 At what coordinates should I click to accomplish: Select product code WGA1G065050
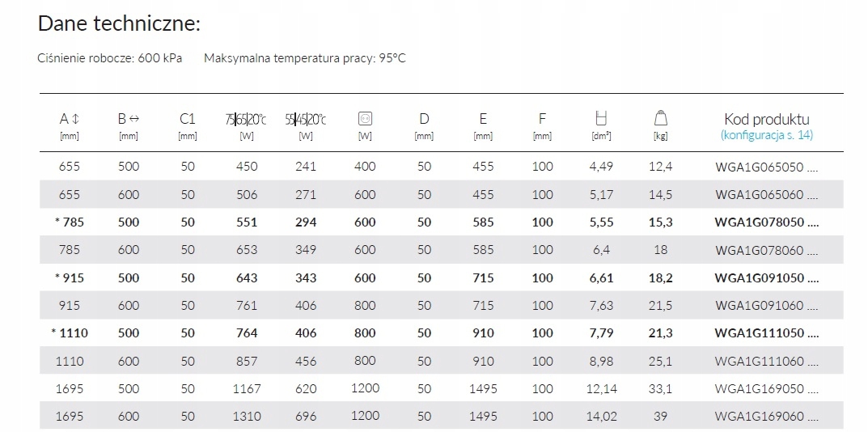click(x=766, y=167)
